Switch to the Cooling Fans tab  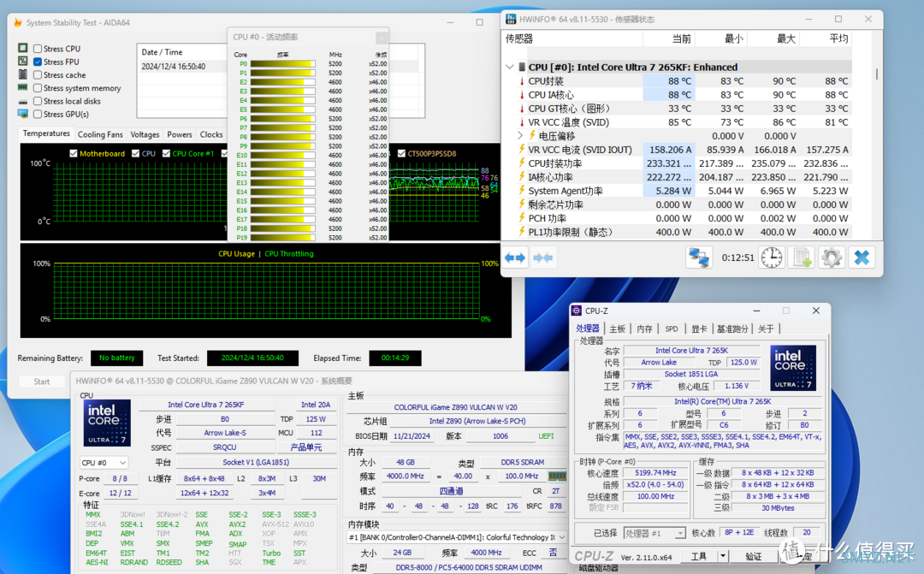click(100, 134)
